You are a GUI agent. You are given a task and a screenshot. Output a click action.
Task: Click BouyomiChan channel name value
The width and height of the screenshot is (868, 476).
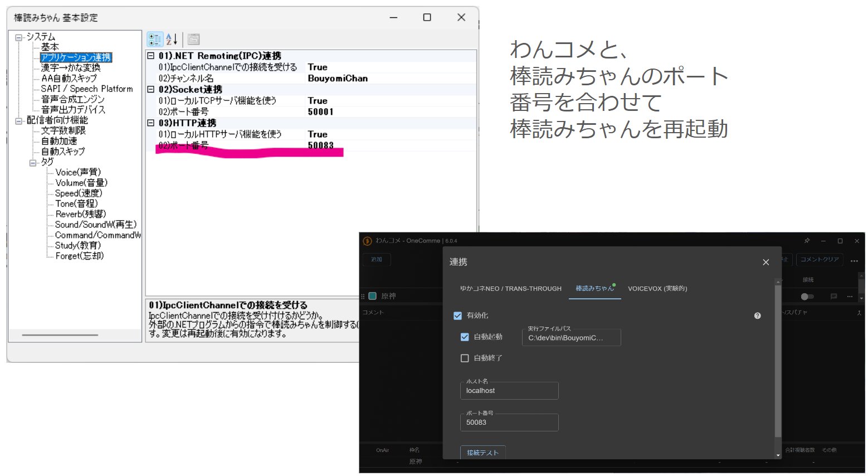338,79
